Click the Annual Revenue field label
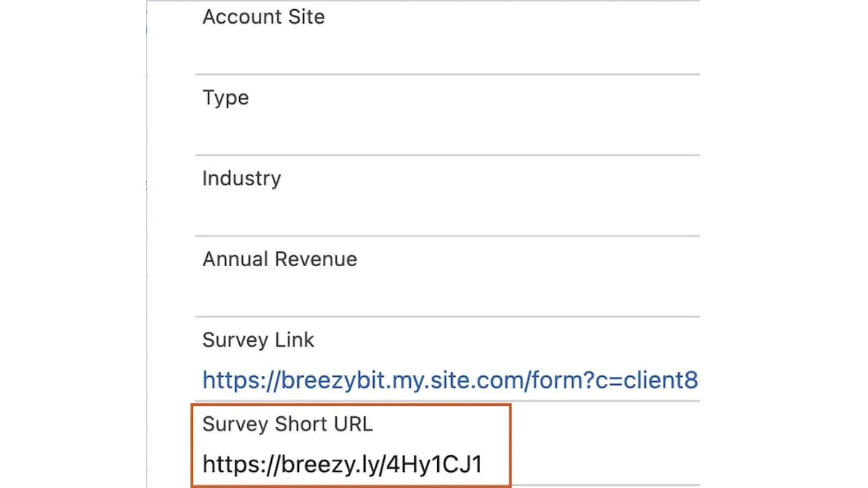This screenshot has width=868, height=488. tap(279, 259)
